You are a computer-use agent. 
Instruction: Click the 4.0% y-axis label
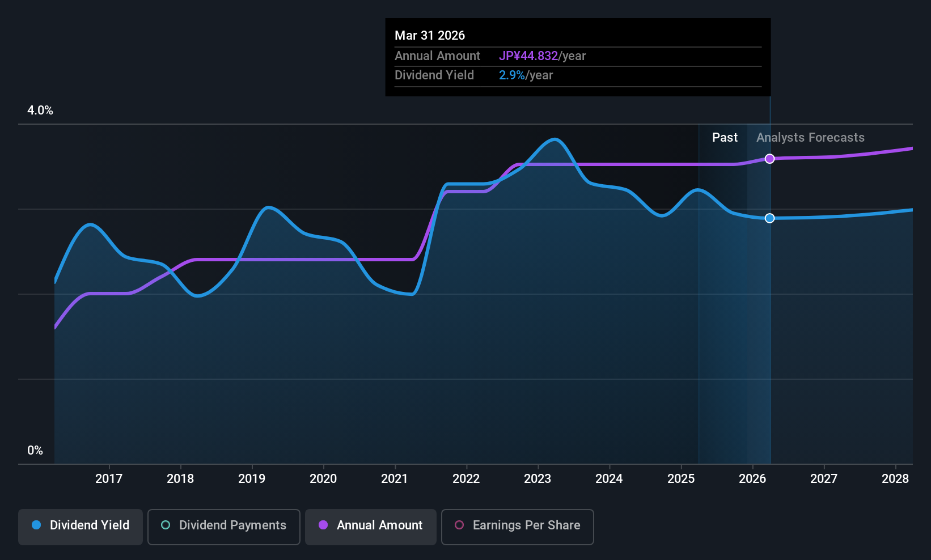coord(40,111)
